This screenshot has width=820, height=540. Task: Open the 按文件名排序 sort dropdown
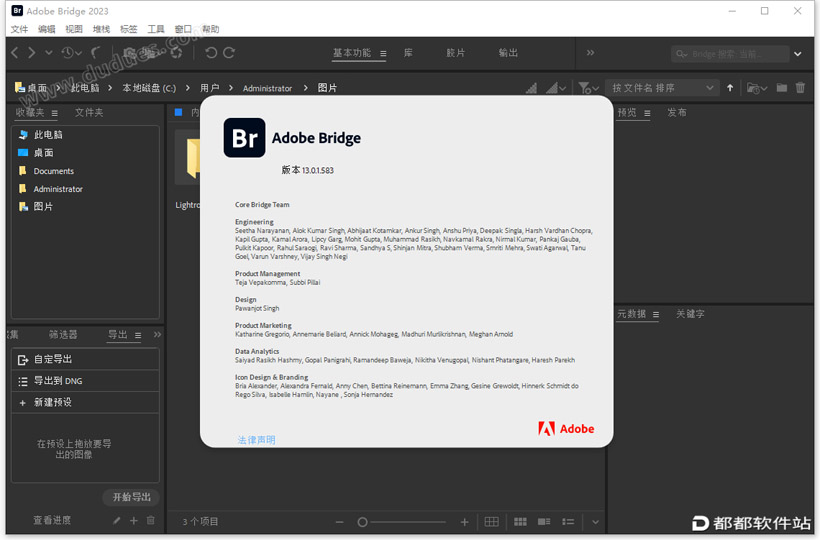[x=663, y=88]
